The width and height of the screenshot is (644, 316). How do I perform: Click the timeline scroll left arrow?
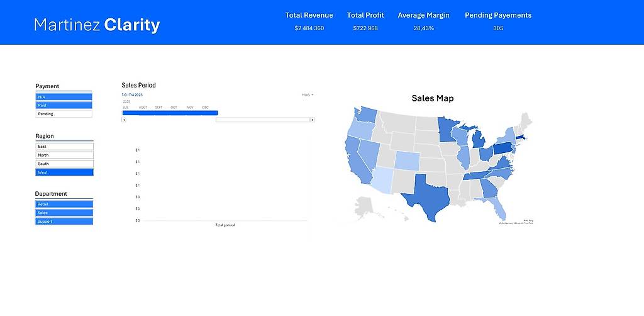(124, 120)
